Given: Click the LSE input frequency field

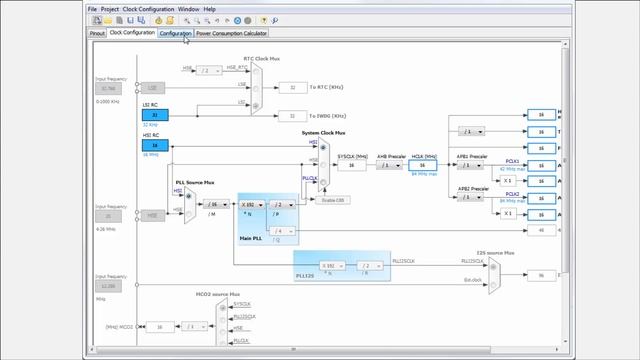Looking at the screenshot, I should 109,88.
